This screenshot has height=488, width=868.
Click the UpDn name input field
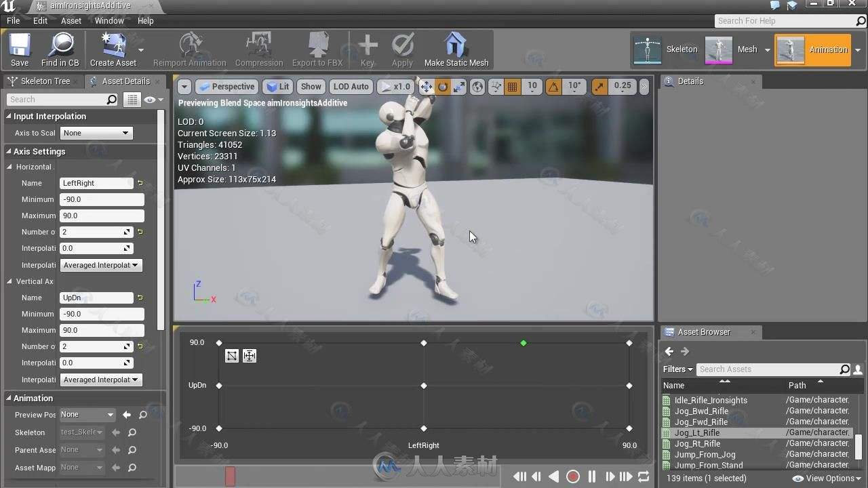click(x=96, y=298)
